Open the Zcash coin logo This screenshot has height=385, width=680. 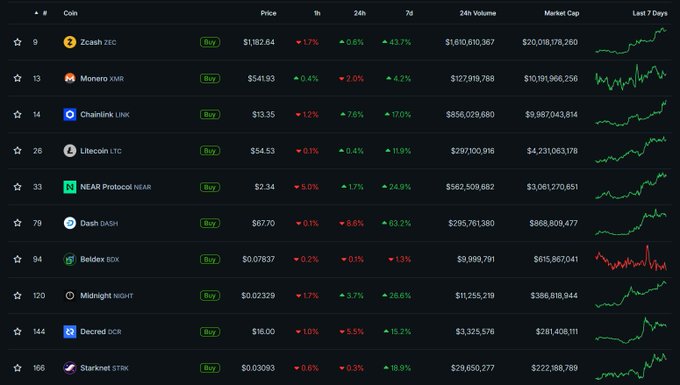coord(70,42)
